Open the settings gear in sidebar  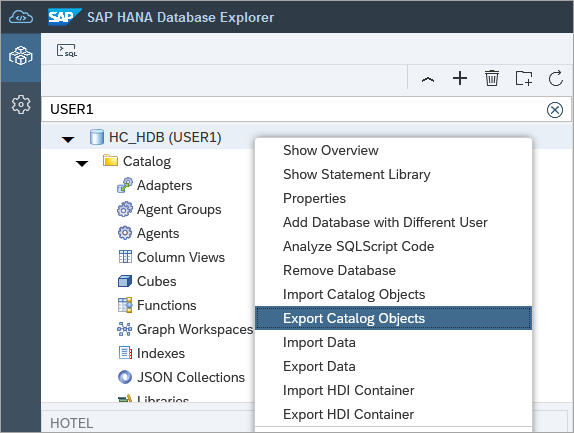(21, 105)
